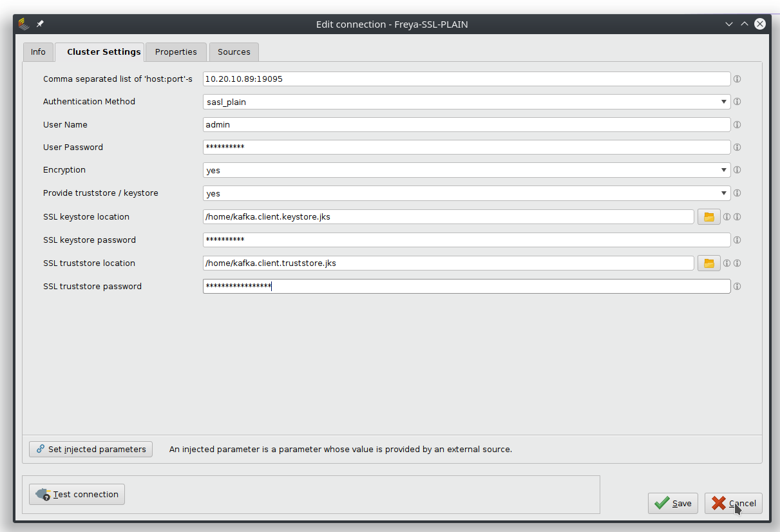Click the info icon beside User Password

pyautogui.click(x=736, y=147)
